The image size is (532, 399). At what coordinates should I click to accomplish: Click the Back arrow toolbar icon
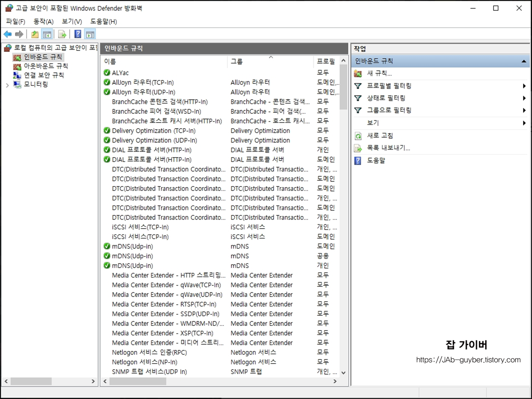pos(8,34)
